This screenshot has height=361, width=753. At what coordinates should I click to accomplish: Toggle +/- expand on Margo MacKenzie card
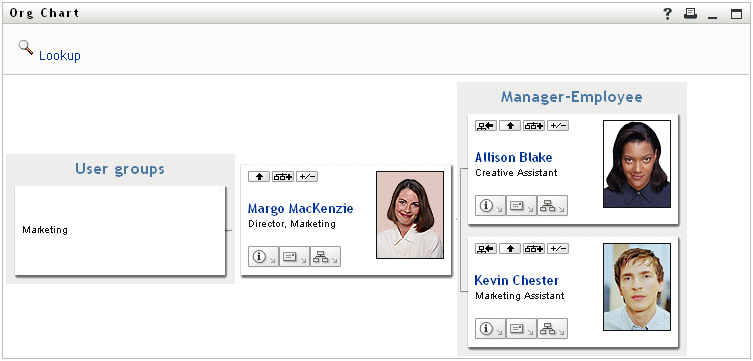307,177
